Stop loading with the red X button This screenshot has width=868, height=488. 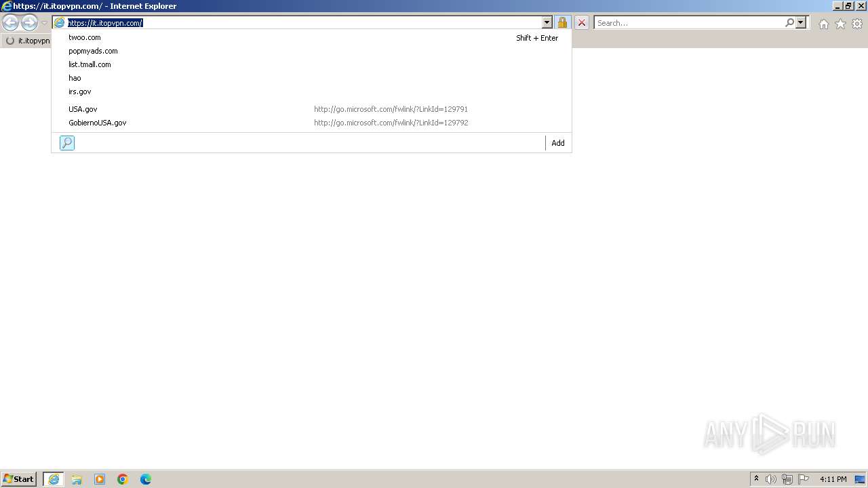pyautogui.click(x=582, y=23)
